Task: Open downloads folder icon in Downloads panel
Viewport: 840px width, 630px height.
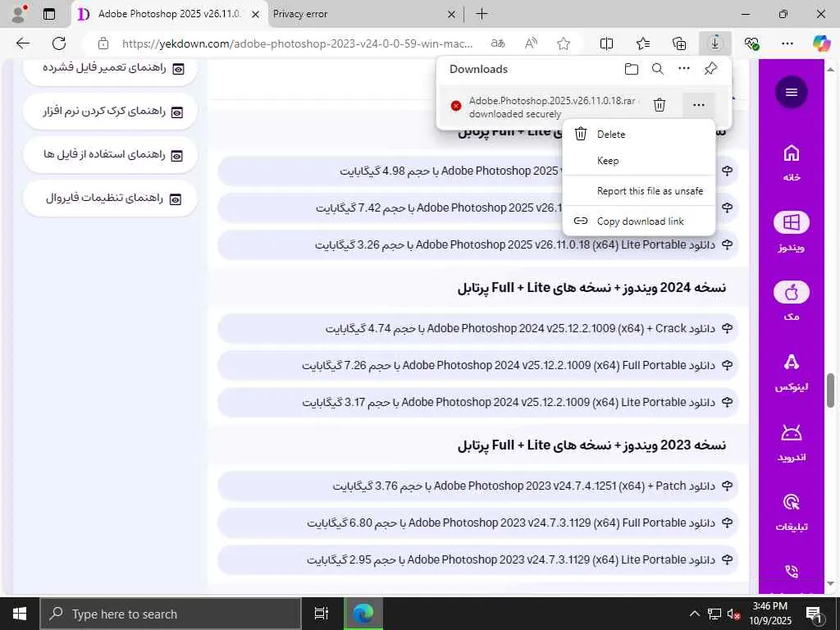Action: click(x=632, y=69)
